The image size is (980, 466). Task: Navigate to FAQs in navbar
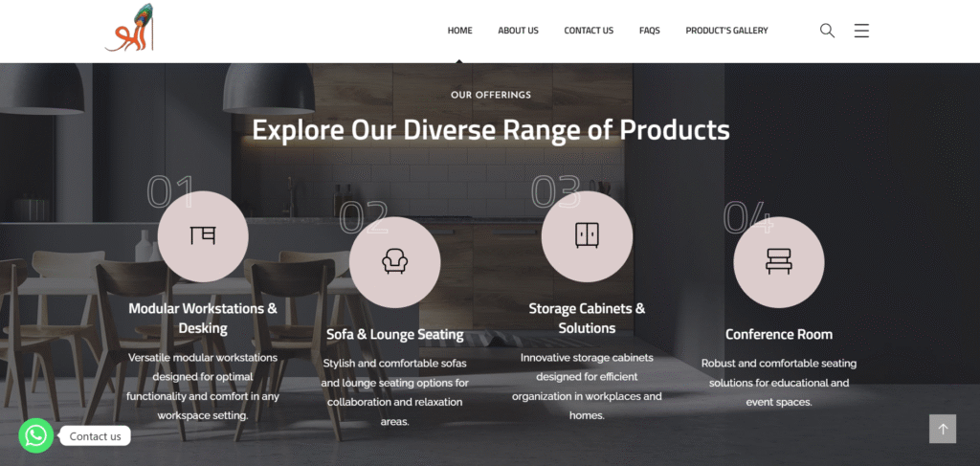pos(650,31)
